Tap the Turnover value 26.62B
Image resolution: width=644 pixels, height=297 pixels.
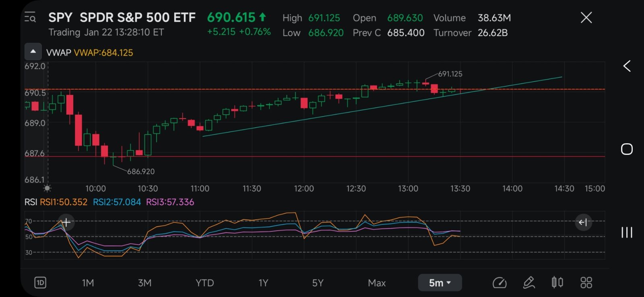click(x=493, y=33)
